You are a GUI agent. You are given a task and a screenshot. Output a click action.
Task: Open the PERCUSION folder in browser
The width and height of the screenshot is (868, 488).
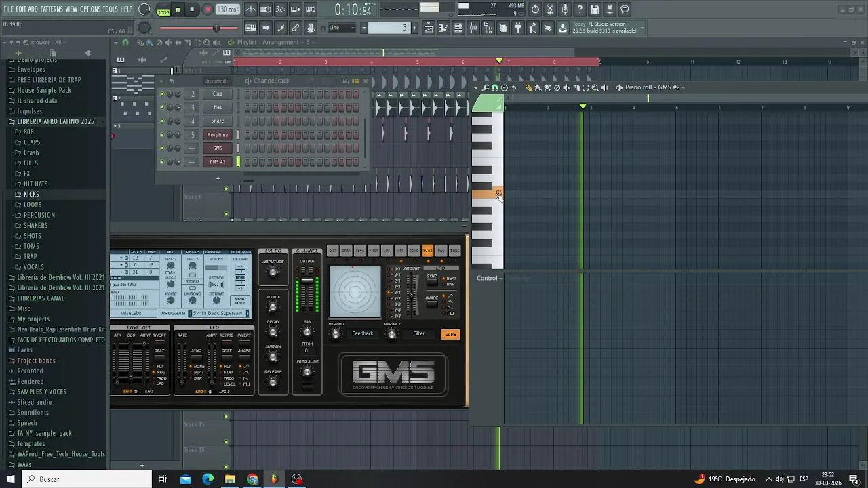tap(39, 215)
